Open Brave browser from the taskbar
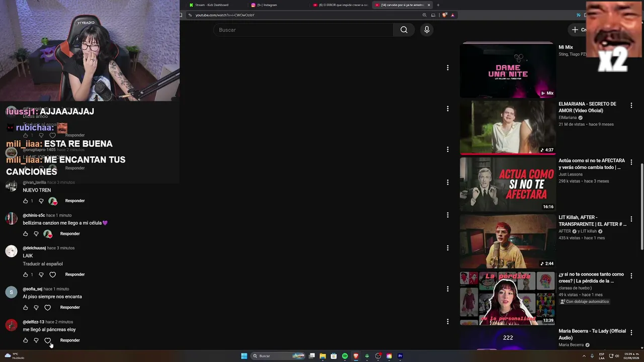644x362 pixels. click(356, 356)
